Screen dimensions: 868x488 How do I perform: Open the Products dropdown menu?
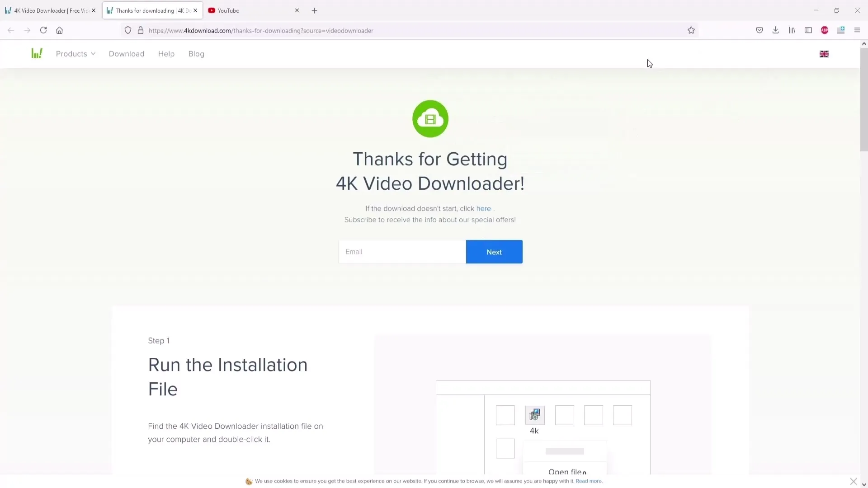75,54
